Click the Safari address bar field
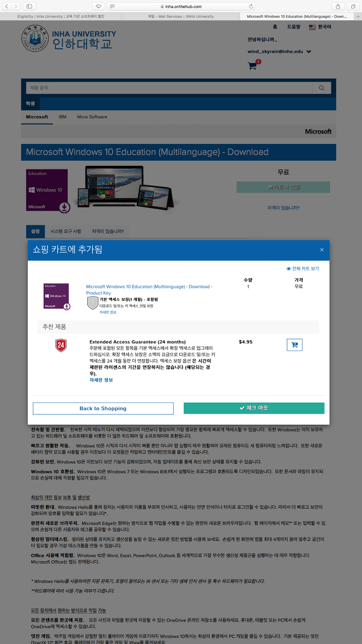362x644 pixels. pos(181,6)
